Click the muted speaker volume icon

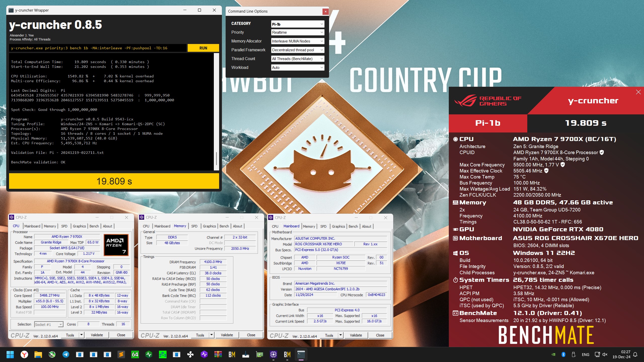click(605, 354)
